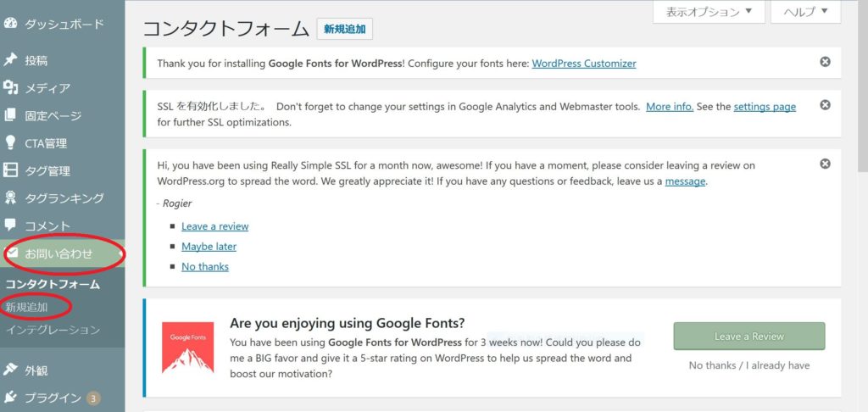Open インテグレーション submenu item

[53, 330]
